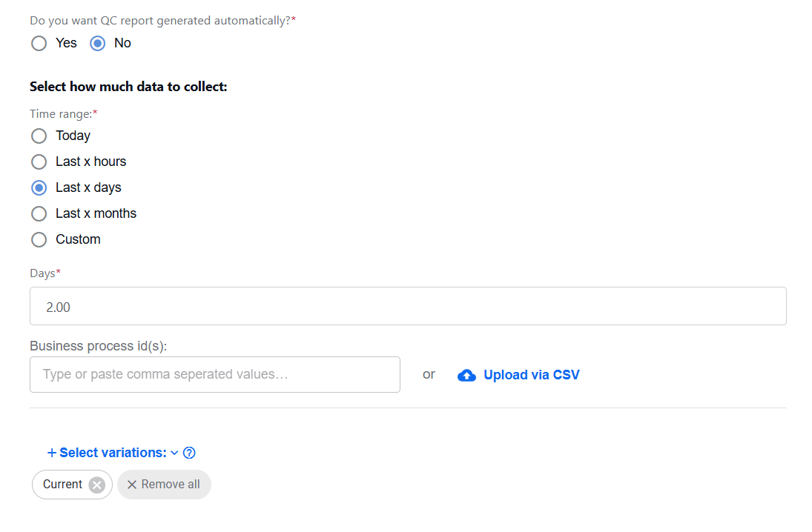The width and height of the screenshot is (812, 532).
Task: Click the Business process ids text field
Action: [x=215, y=374]
